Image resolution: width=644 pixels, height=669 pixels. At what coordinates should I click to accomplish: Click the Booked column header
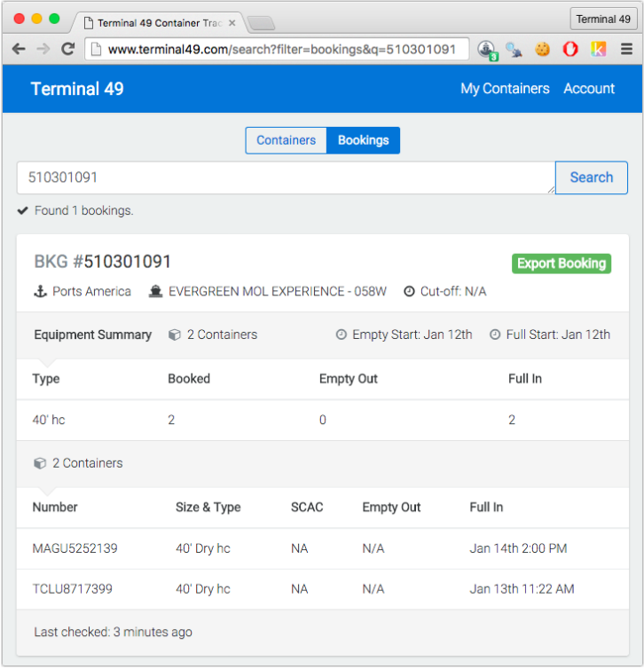(x=189, y=379)
